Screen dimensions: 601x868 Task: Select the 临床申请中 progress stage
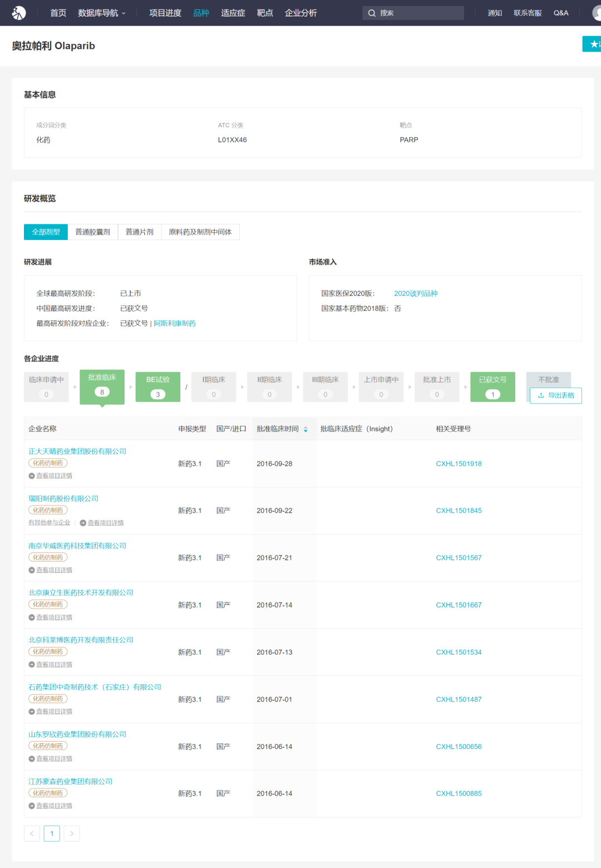pyautogui.click(x=46, y=387)
